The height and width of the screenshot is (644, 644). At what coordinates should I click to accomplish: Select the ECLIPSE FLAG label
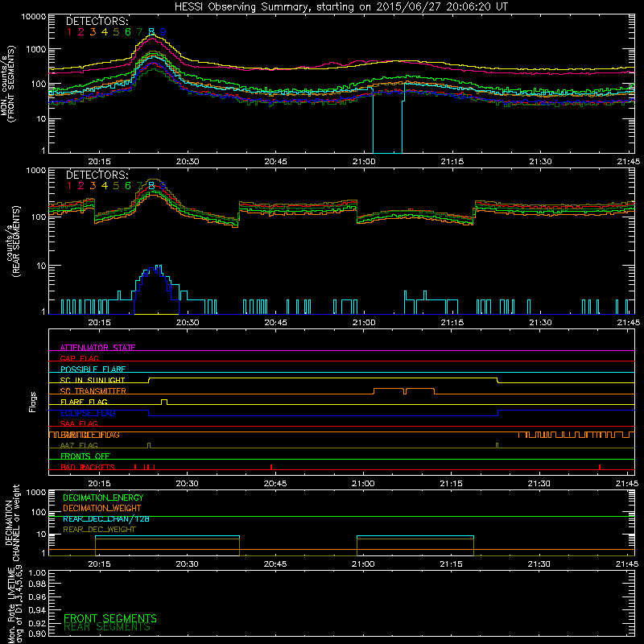tap(88, 413)
